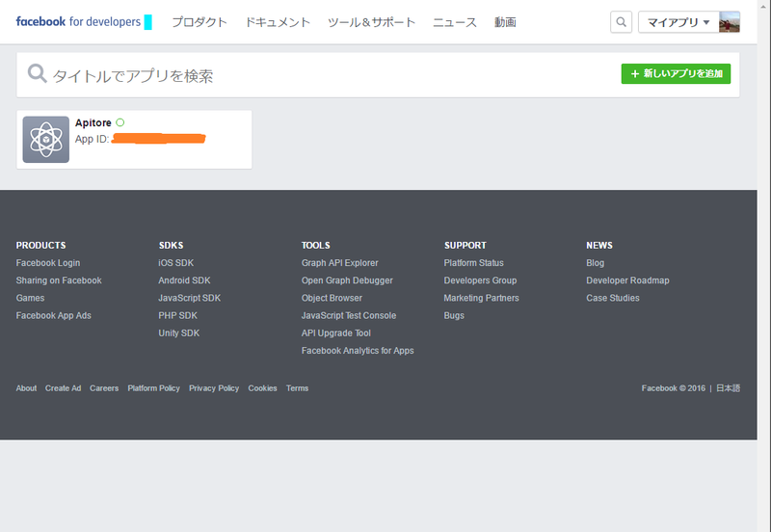Click the NEWS footer heading
The image size is (771, 532).
click(x=599, y=246)
